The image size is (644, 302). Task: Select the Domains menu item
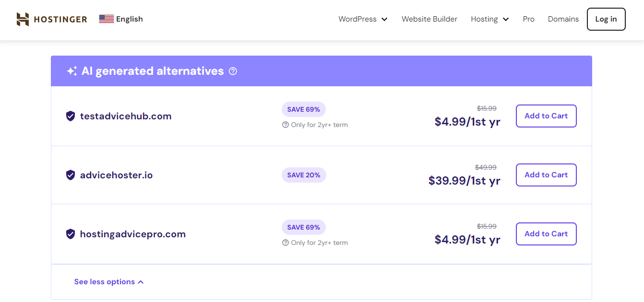[563, 19]
